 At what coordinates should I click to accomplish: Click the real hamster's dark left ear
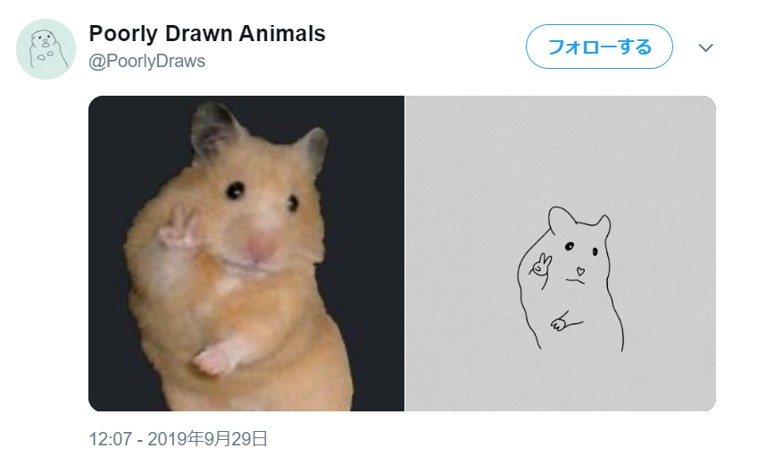click(214, 129)
